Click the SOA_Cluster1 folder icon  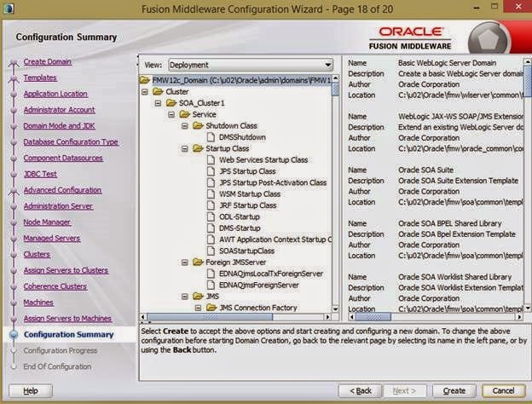point(171,103)
